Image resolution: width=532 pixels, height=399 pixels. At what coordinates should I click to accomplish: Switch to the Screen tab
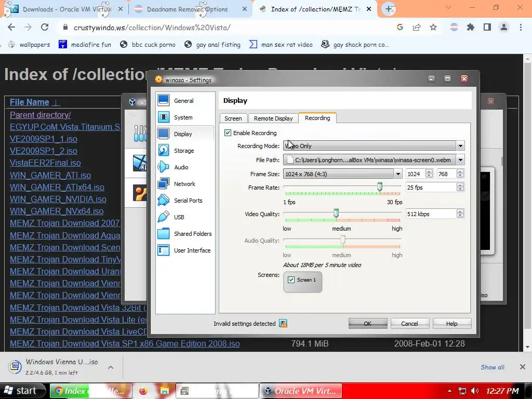233,118
